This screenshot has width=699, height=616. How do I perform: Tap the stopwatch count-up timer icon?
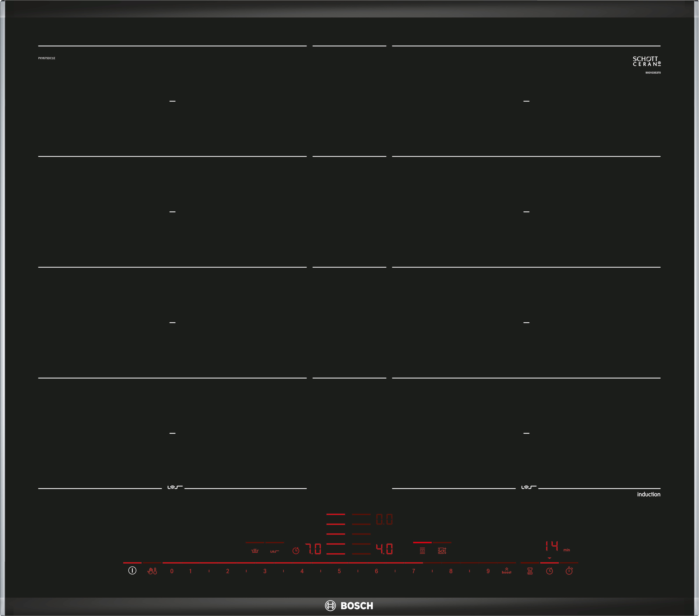click(569, 571)
